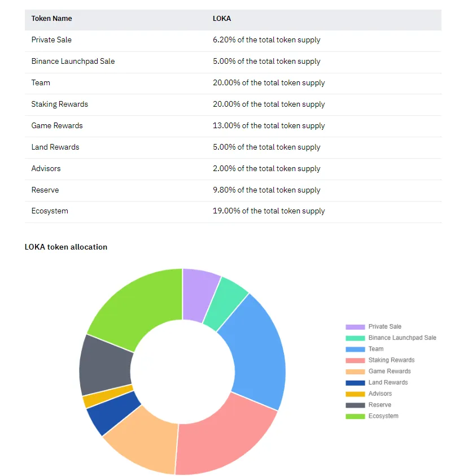Click the Team row name in table
The image size is (459, 476).
pos(41,82)
